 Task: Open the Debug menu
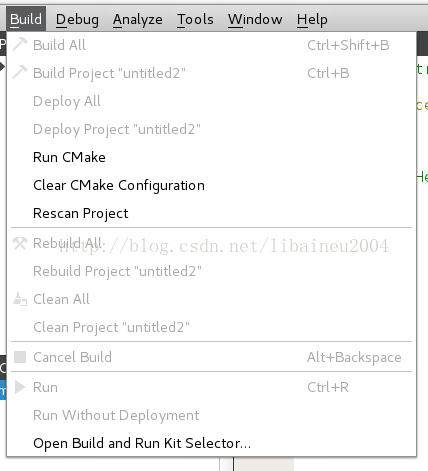tap(77, 19)
